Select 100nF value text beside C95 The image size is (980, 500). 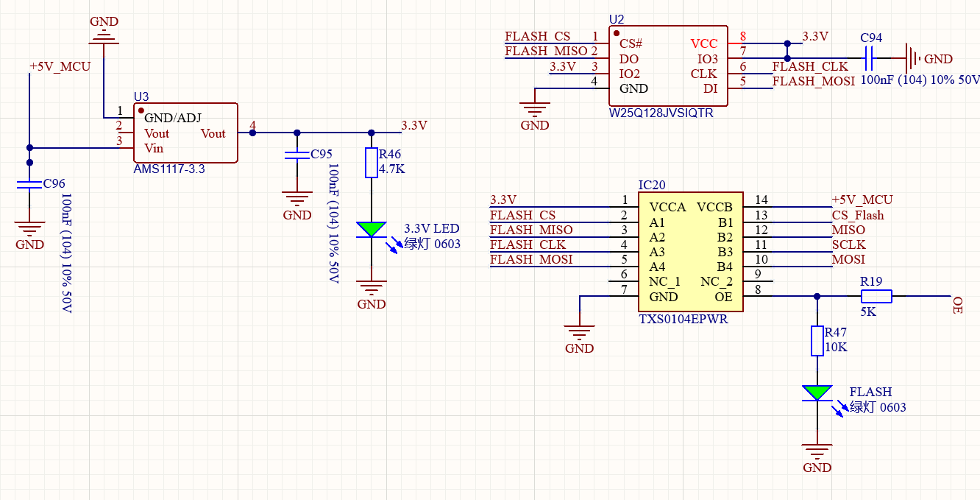pos(333,224)
